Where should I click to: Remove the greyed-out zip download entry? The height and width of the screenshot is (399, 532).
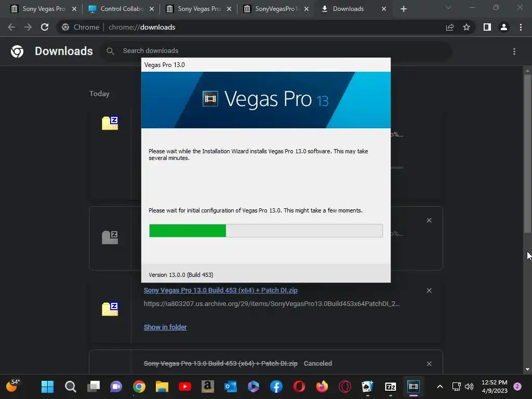(x=429, y=220)
